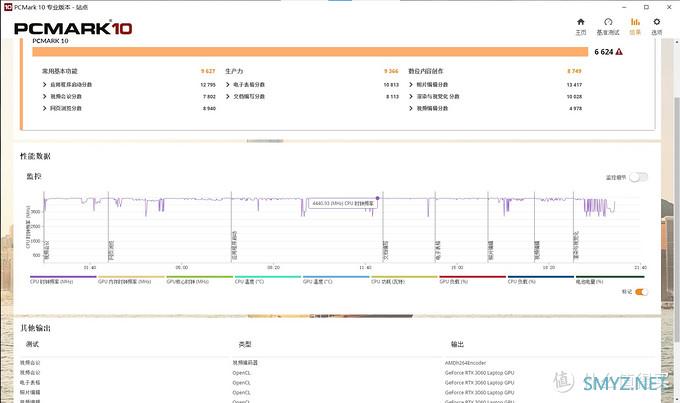
Task: Click the PCMark 10 app icon in title bar
Action: [x=7, y=7]
